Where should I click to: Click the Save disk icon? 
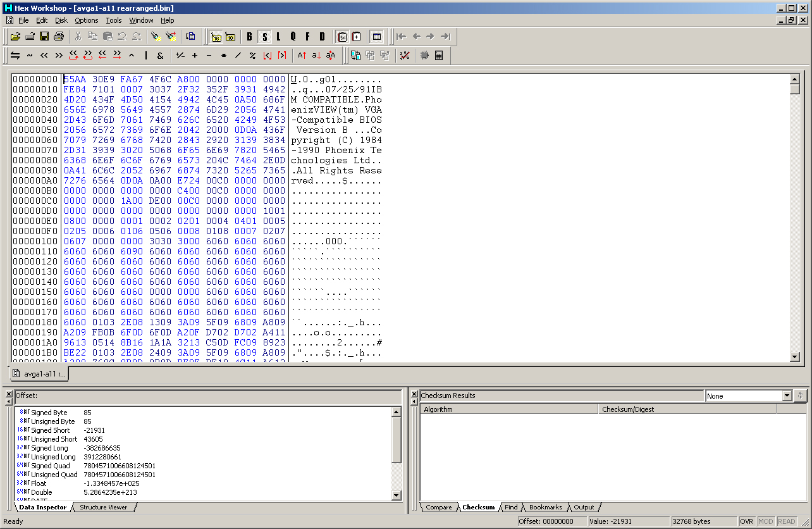pyautogui.click(x=44, y=37)
